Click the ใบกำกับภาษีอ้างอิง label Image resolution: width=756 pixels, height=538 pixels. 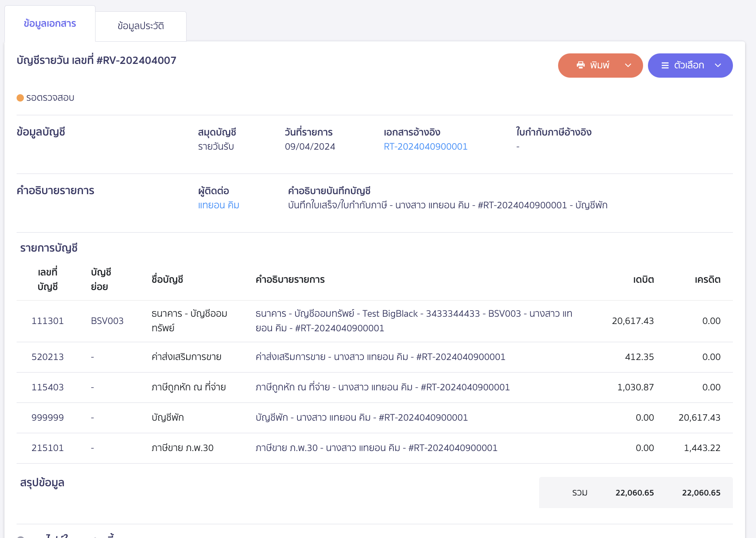click(554, 132)
